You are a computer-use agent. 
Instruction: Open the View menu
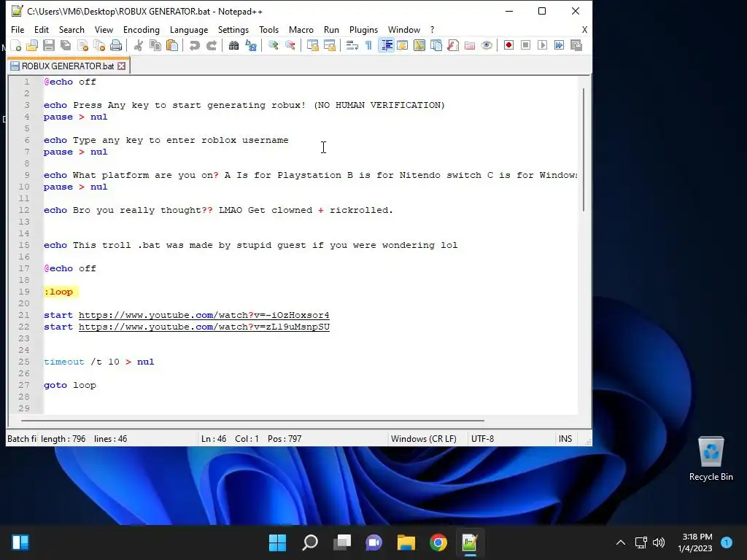[x=104, y=29]
